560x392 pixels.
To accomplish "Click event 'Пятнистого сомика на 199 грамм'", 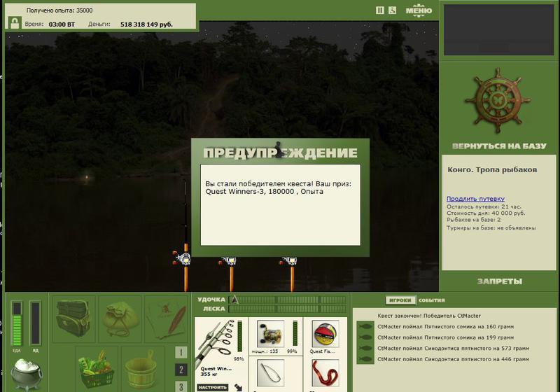I will pos(445,337).
